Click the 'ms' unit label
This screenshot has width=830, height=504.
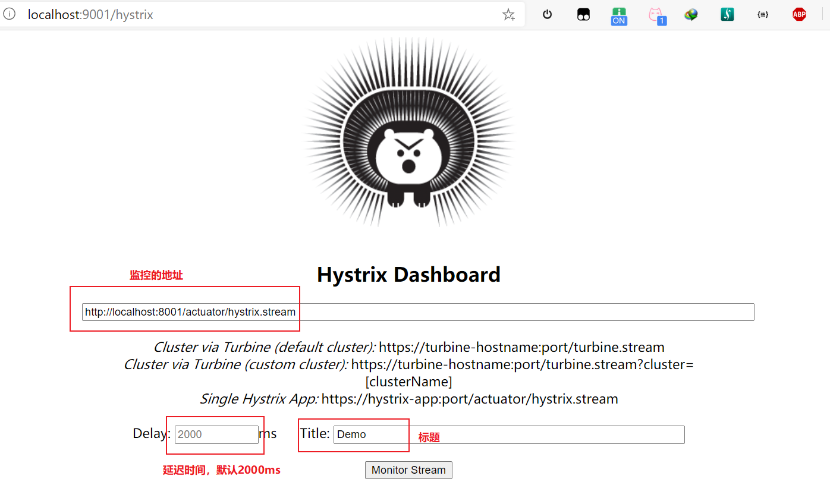point(268,434)
